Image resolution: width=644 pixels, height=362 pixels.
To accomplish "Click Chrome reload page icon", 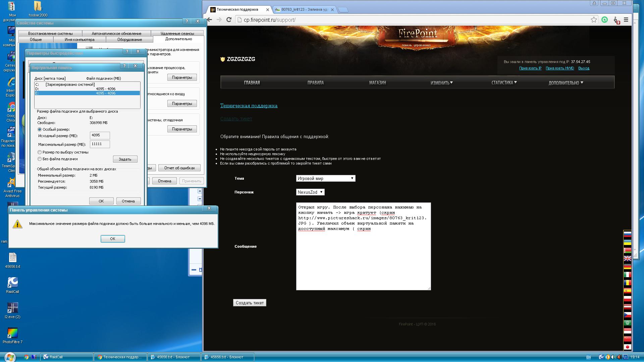I will [x=229, y=20].
